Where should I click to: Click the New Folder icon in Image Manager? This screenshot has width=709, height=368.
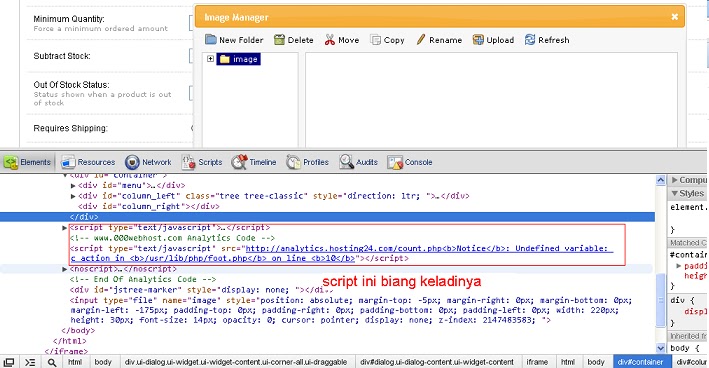pyautogui.click(x=211, y=39)
